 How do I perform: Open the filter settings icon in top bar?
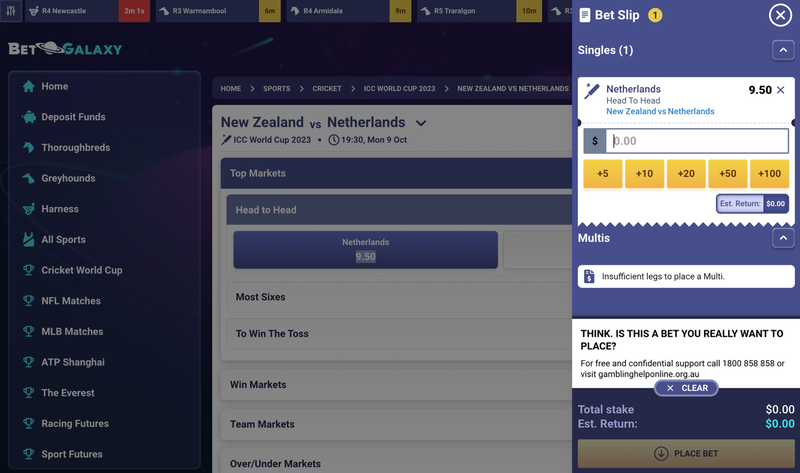pos(11,11)
